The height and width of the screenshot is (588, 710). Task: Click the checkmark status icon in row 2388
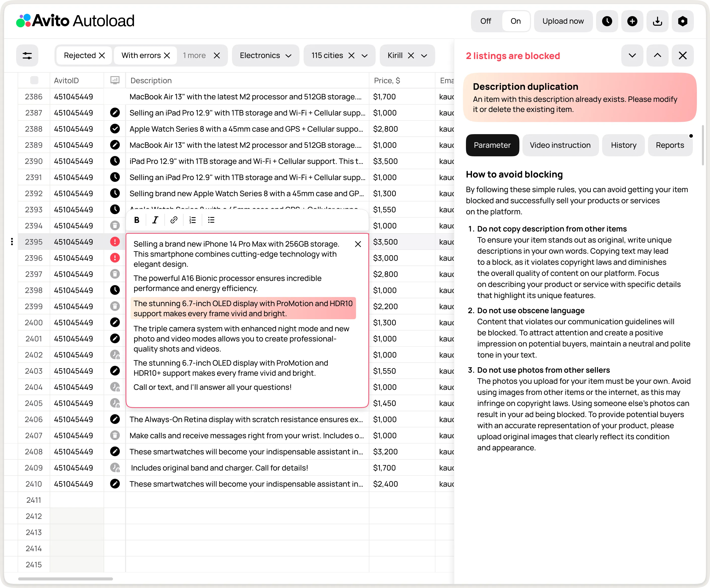click(115, 129)
